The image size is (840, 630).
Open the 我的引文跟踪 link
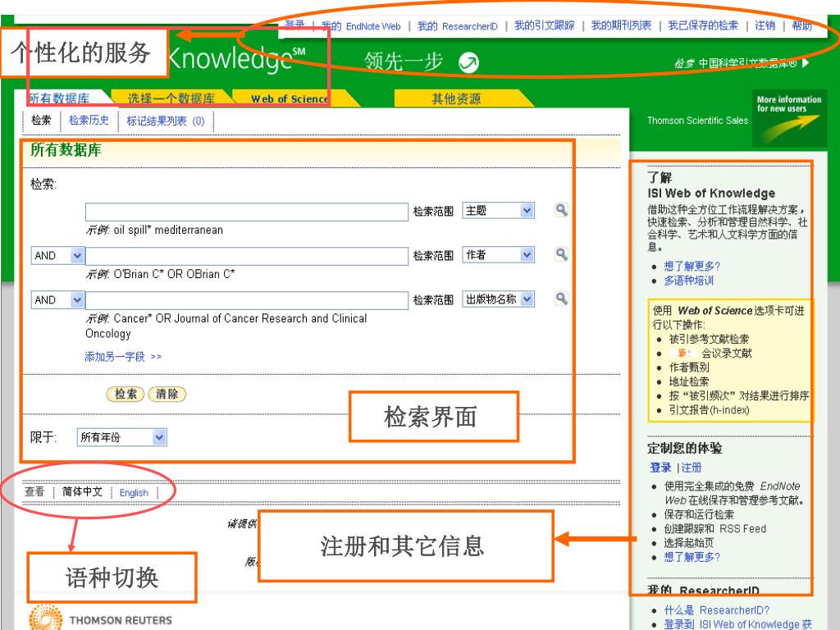coord(545,25)
